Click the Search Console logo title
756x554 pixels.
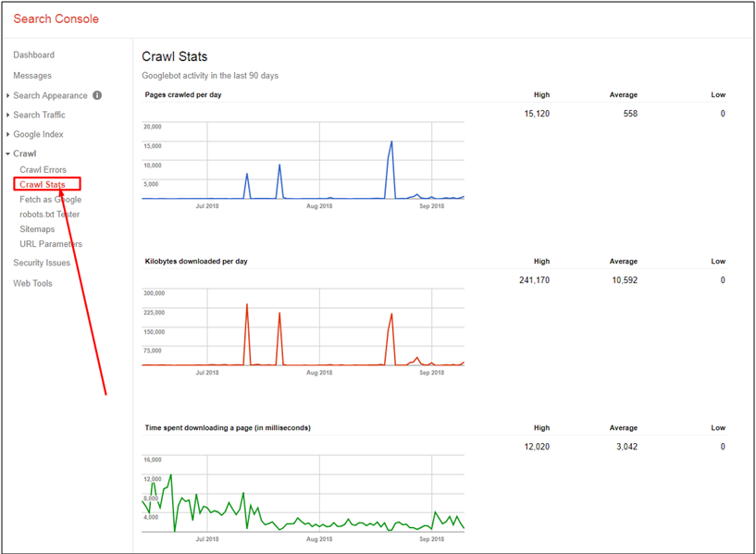point(56,18)
